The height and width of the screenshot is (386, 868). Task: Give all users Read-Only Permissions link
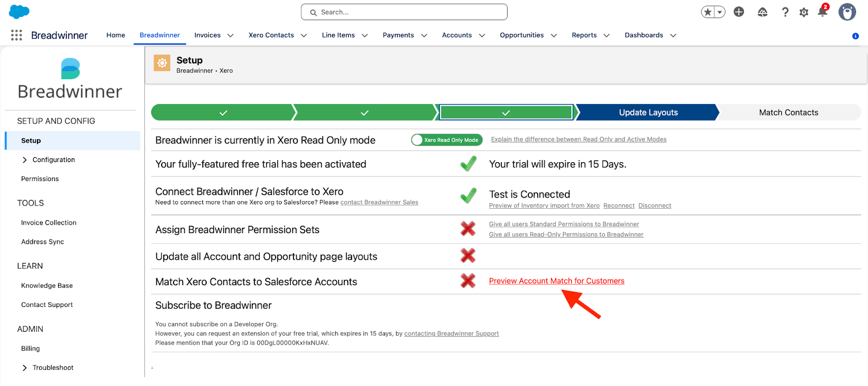[x=566, y=234]
